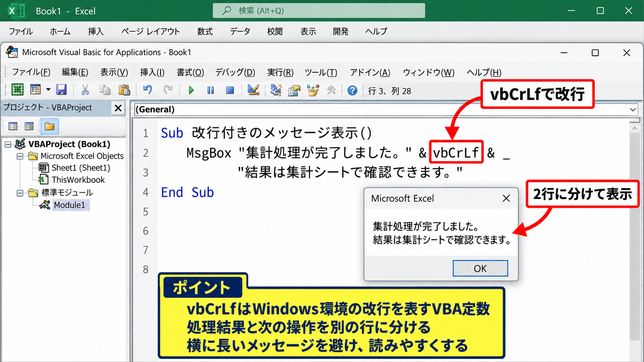The height and width of the screenshot is (362, 644).
Task: Toggle Folders icon in Project panel
Action: point(49,126)
